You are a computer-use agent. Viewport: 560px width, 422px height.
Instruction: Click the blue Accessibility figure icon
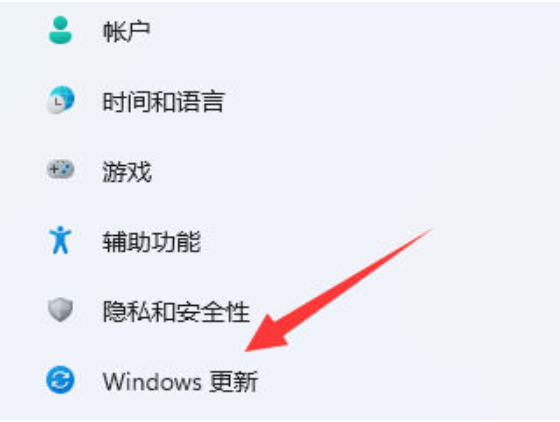click(x=60, y=240)
